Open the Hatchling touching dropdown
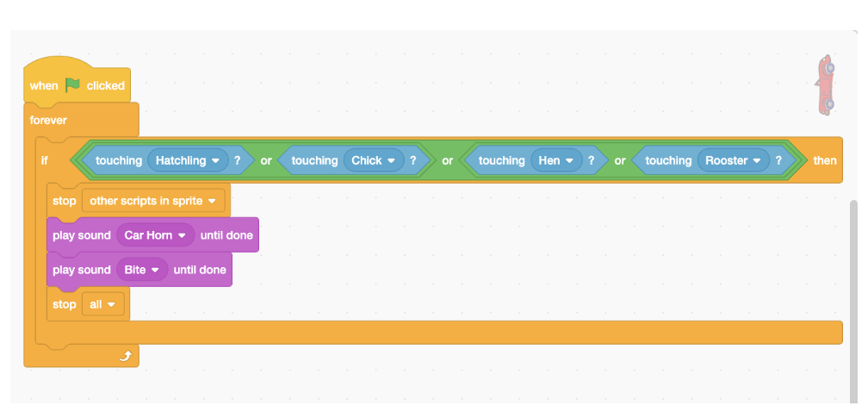The height and width of the screenshot is (412, 868). click(214, 160)
